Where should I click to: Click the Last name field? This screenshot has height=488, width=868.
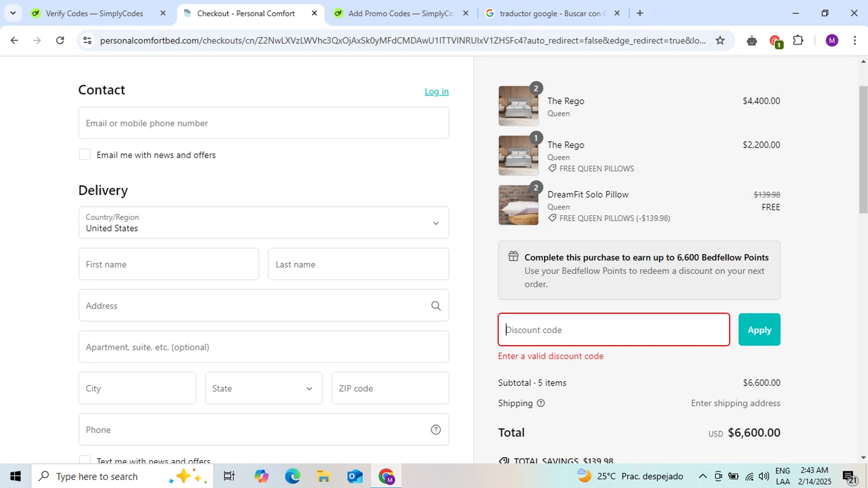tap(358, 264)
